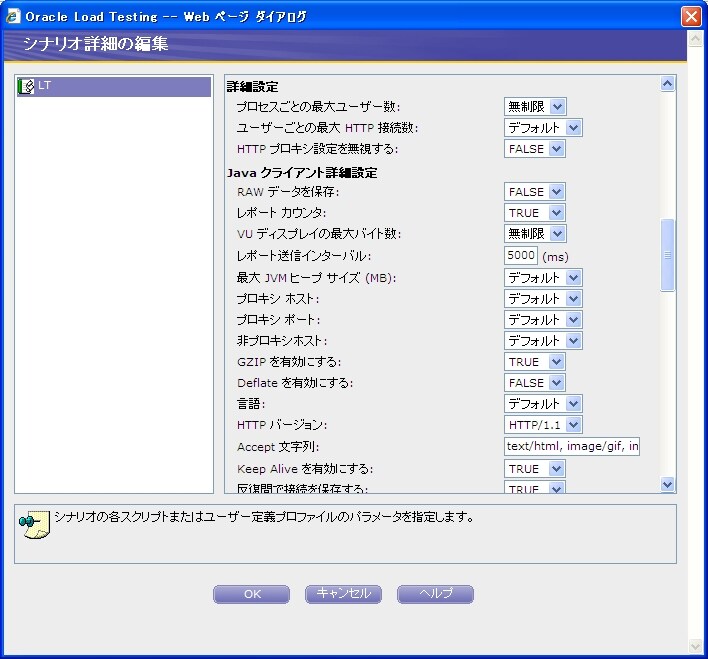
Task: Open the プロセスごとの最大ユーザー数 dropdown
Action: pos(535,107)
